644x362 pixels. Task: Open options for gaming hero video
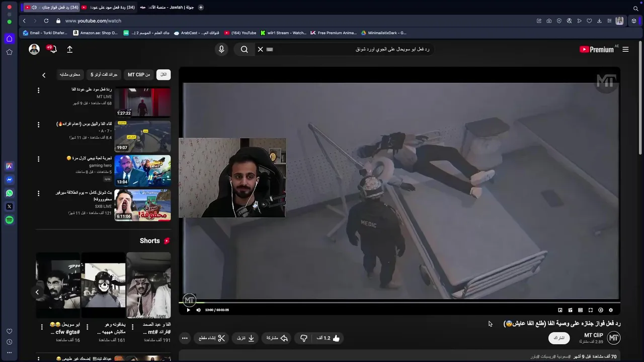[x=38, y=159]
